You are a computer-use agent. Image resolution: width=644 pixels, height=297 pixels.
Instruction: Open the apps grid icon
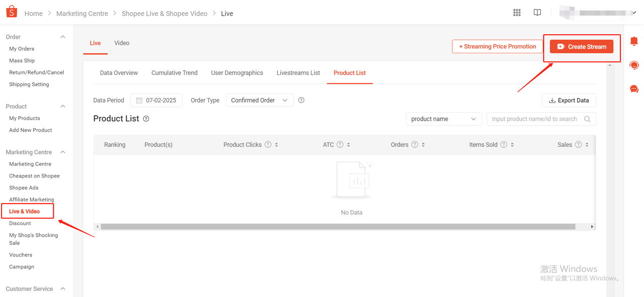(x=517, y=13)
